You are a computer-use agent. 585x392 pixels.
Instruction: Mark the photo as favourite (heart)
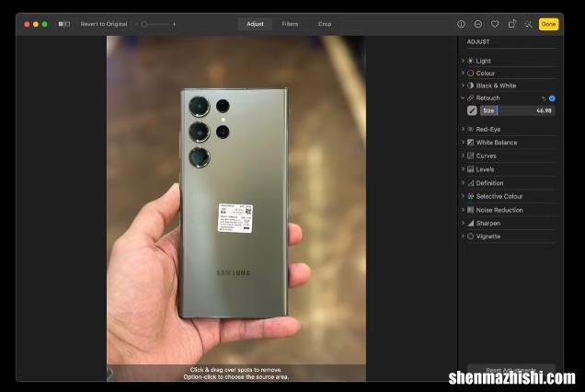pyautogui.click(x=495, y=24)
